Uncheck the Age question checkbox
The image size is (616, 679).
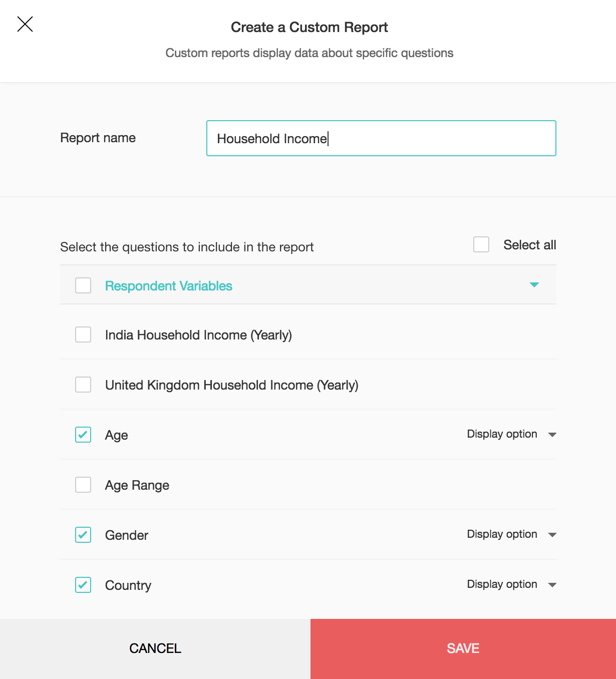click(x=83, y=435)
